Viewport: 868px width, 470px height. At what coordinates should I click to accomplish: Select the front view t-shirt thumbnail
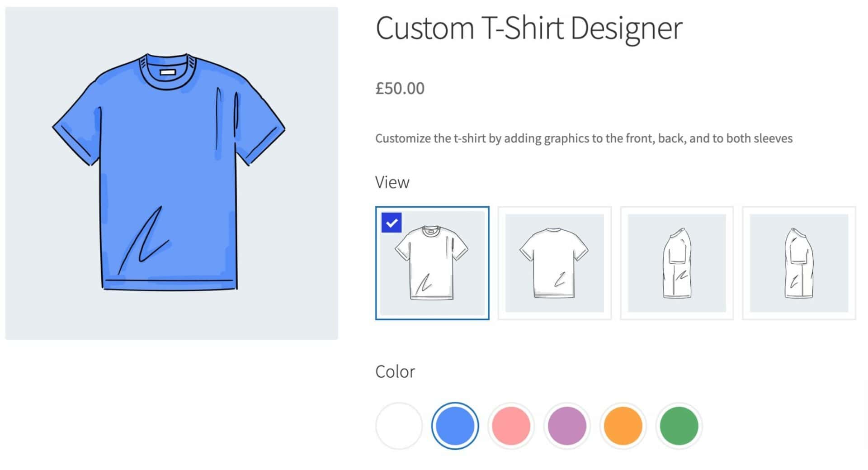[x=432, y=263]
